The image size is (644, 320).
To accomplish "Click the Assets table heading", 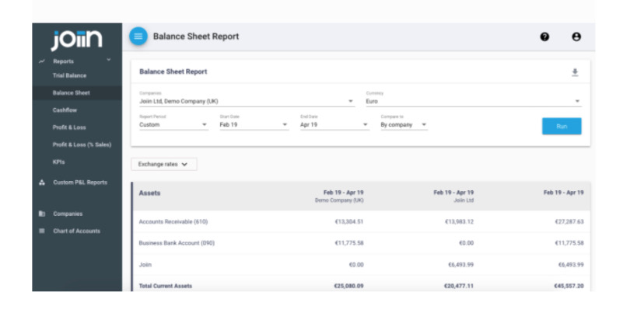I will [149, 193].
